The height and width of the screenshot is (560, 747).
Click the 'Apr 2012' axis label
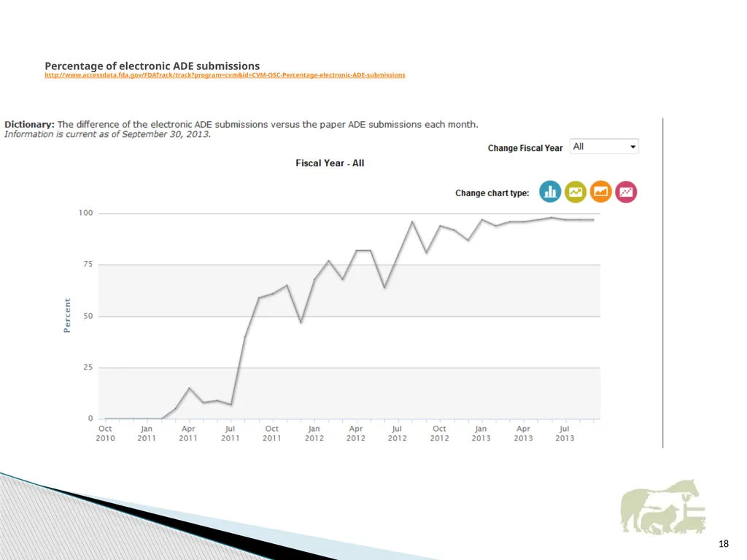pos(356,433)
